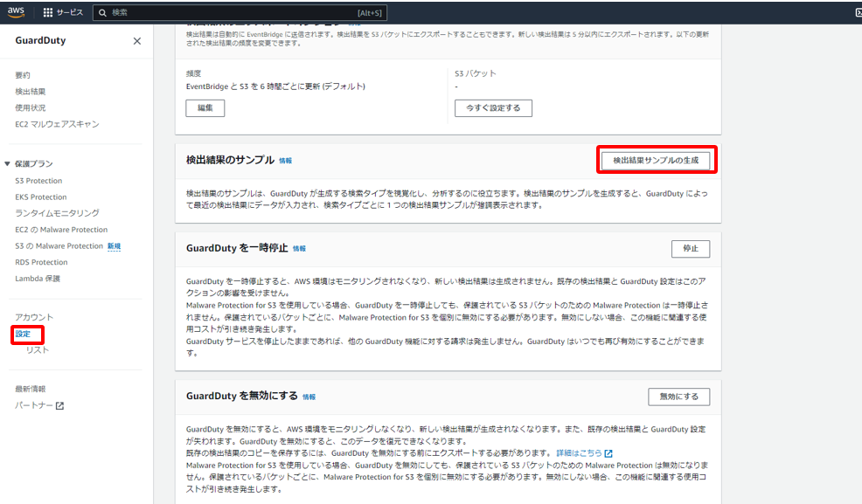862x504 pixels.
Task: Open the AWS logo home
Action: tap(16, 12)
